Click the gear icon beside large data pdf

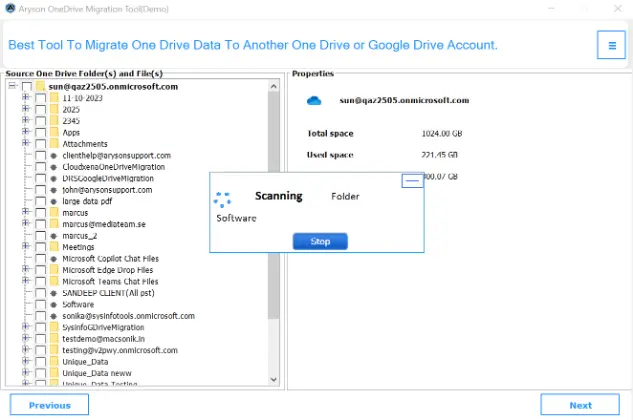[x=54, y=201]
